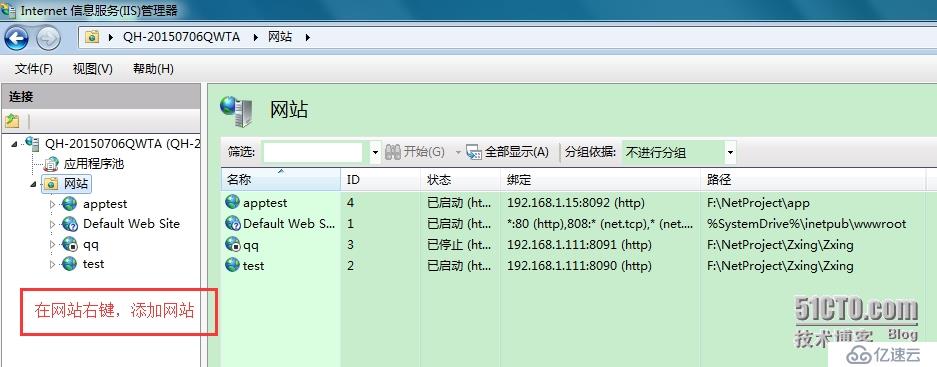Select apptest in connections tree

click(105, 204)
